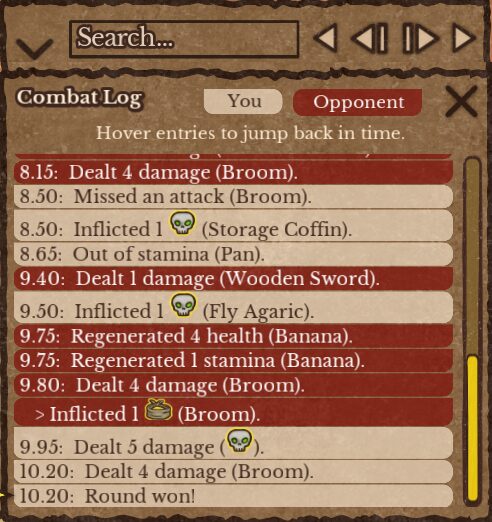Step one frame forward in replay
The height and width of the screenshot is (522, 492).
[420, 38]
